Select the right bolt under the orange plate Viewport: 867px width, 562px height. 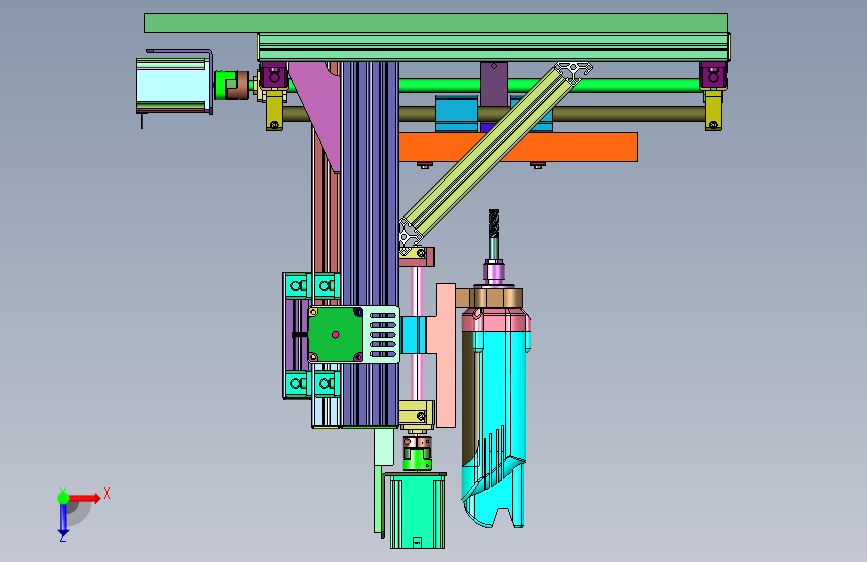[x=537, y=165]
